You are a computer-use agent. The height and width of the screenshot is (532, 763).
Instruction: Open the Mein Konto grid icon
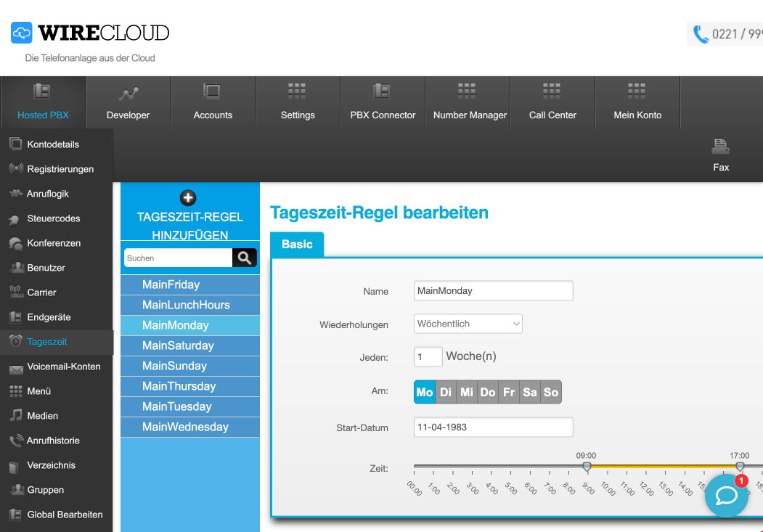[637, 91]
